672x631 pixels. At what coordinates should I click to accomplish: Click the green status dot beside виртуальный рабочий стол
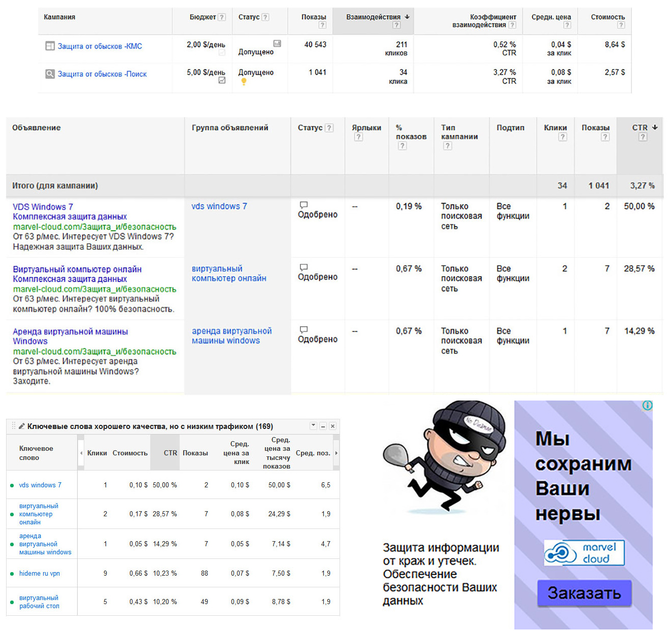(x=12, y=603)
